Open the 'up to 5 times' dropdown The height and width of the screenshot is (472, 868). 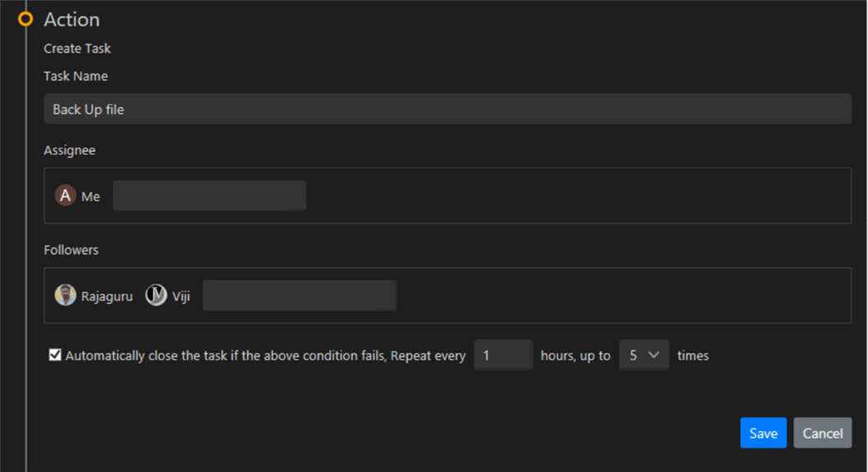tap(644, 355)
